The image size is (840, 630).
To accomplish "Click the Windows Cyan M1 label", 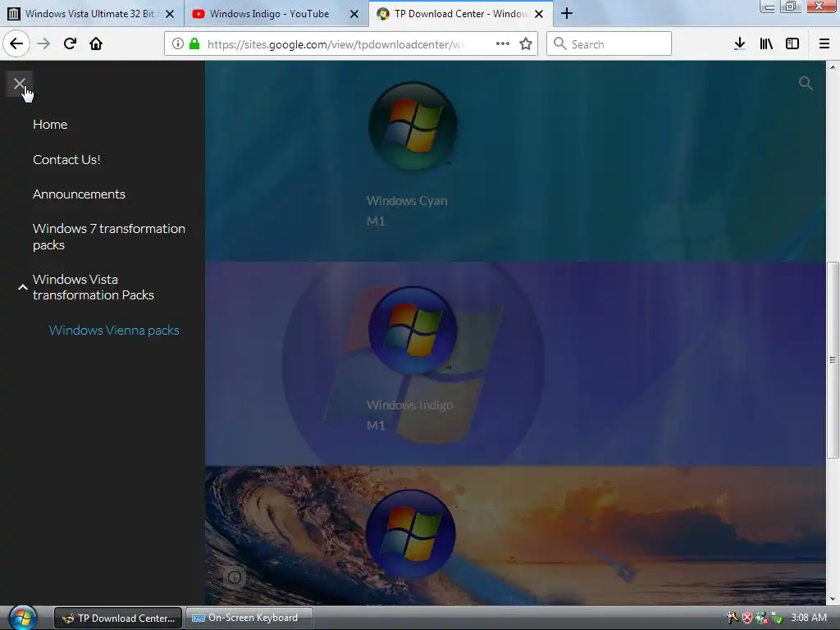I will pos(407,211).
